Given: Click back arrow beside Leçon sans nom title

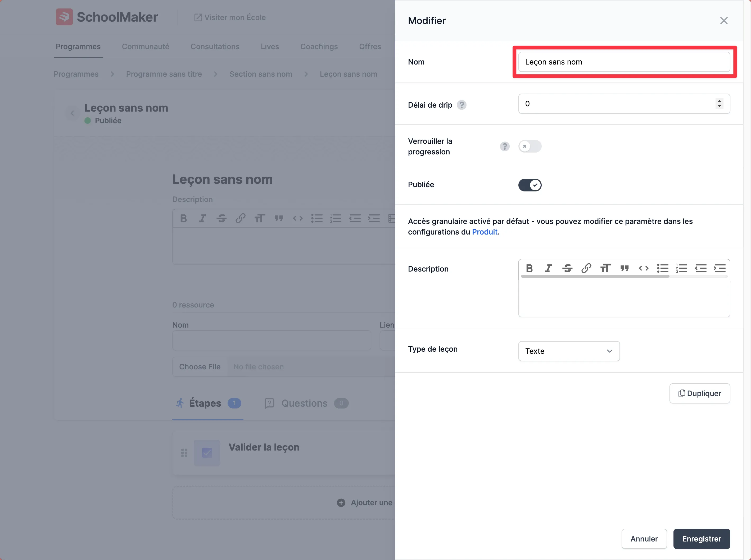Looking at the screenshot, I should coord(72,113).
